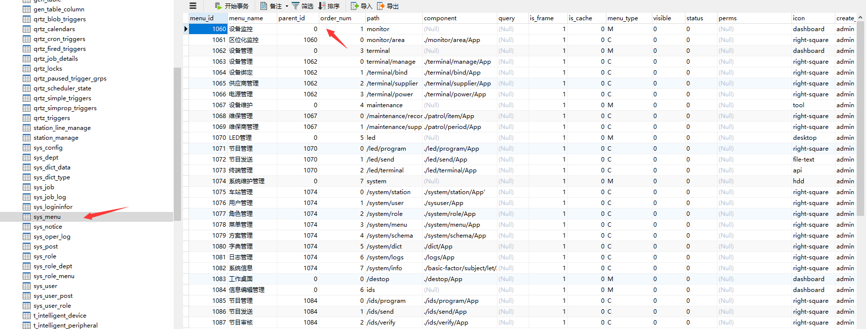Click table icon beside sys_oper_log
This screenshot has height=329, width=868.
click(27, 237)
